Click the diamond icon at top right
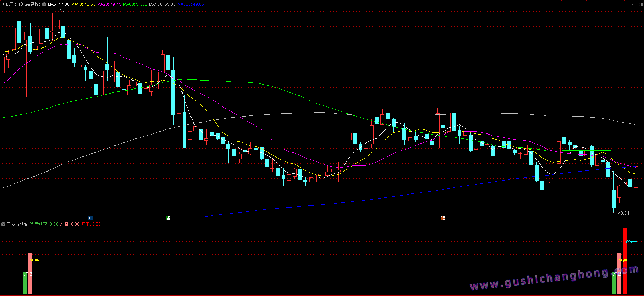The height and width of the screenshot is (296, 644). (634, 4)
